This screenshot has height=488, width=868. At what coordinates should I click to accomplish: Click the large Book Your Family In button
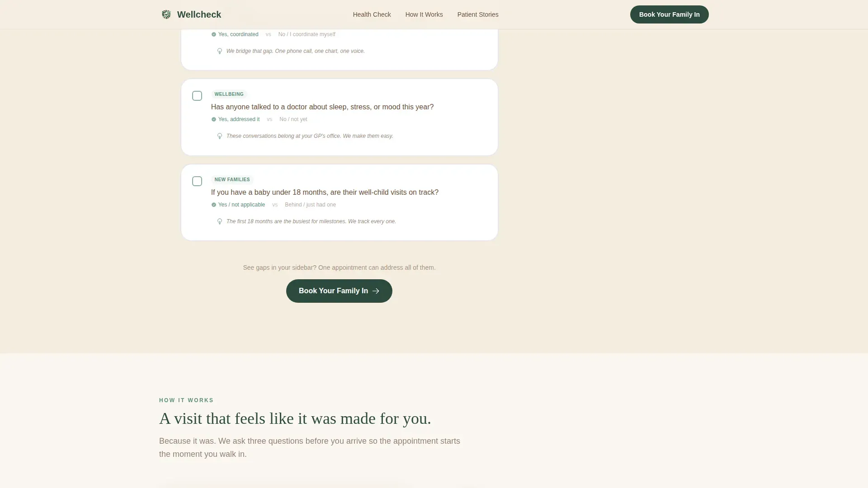pyautogui.click(x=339, y=291)
